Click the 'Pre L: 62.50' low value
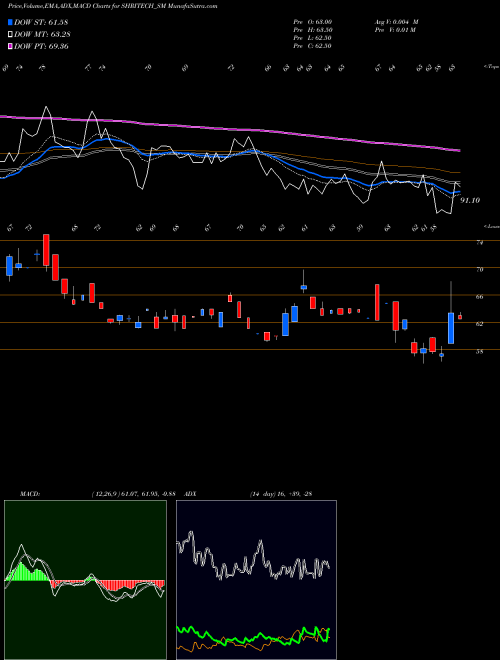Viewport: 500px width, 660px height. [312, 38]
